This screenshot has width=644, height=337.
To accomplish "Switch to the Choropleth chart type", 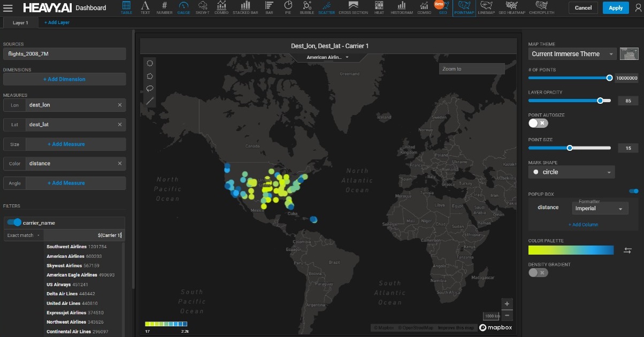I will pos(541,7).
